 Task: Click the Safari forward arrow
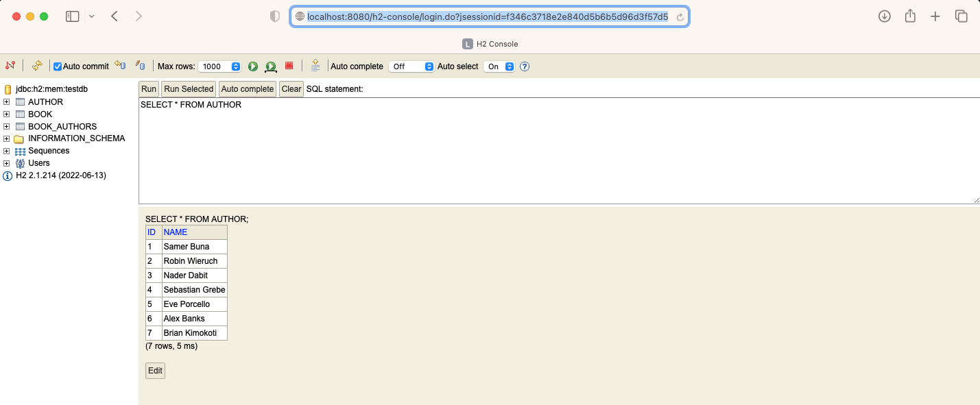139,16
